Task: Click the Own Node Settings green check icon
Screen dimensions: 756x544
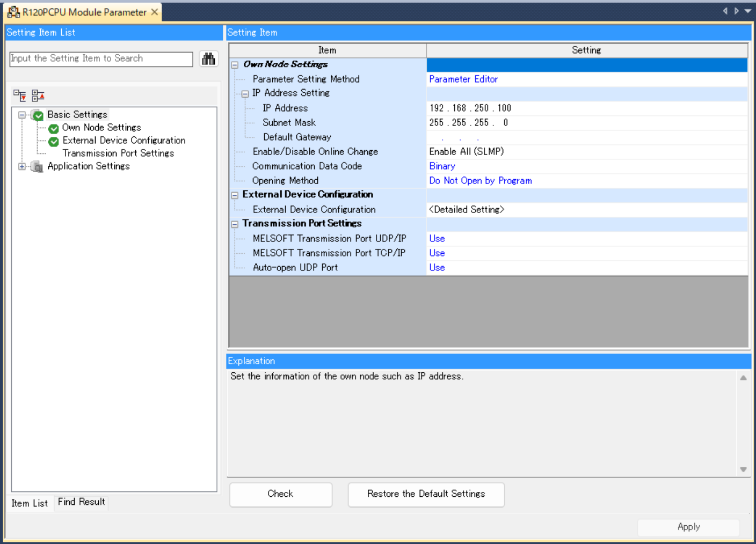Action: tap(54, 129)
